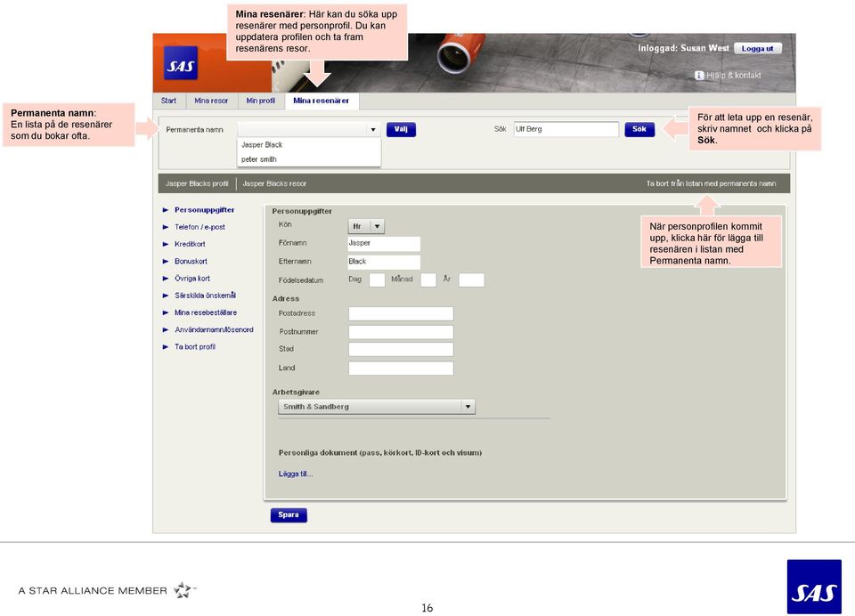Click the Välj button

pos(401,129)
